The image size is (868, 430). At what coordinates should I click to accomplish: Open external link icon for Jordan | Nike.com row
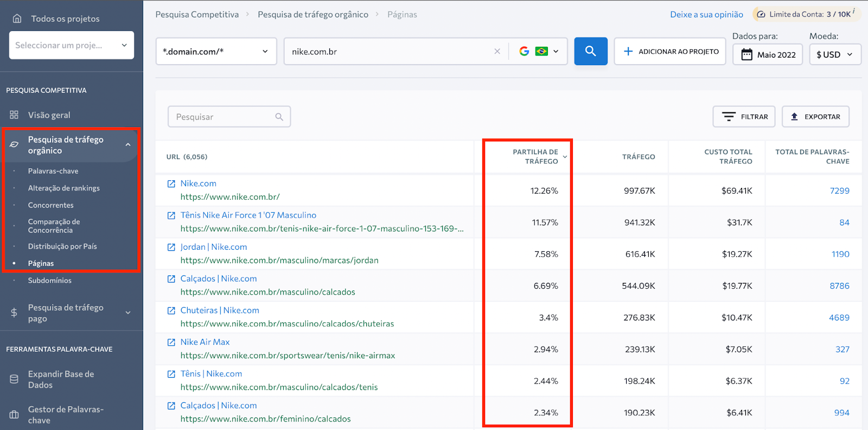[x=171, y=247]
